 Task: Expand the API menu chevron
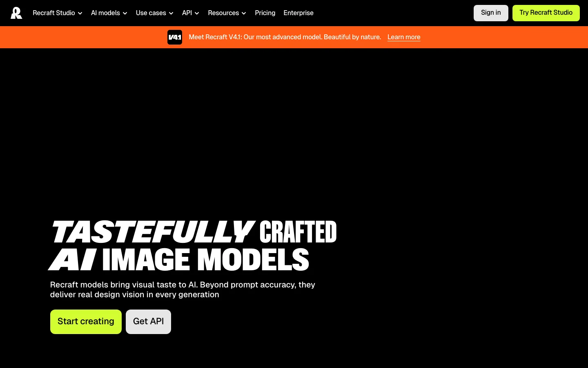click(x=197, y=13)
